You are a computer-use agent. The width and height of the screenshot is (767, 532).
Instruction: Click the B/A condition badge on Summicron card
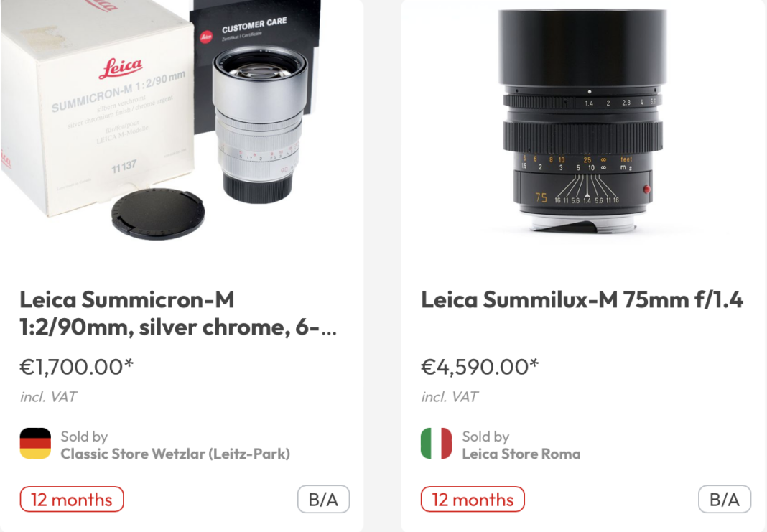coord(323,500)
